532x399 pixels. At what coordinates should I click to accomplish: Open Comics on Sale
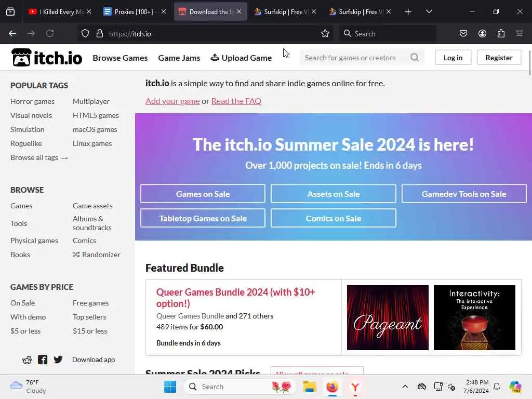(x=333, y=218)
